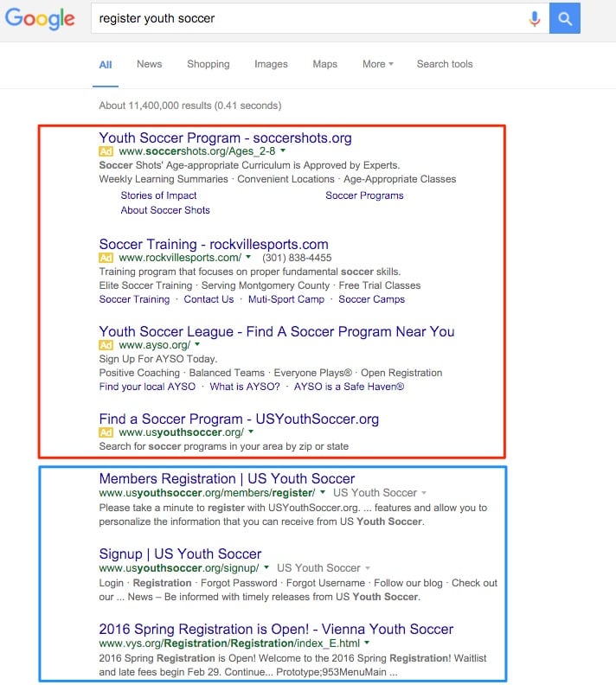Image resolution: width=616 pixels, height=685 pixels.
Task: Open About Soccer Shots sitelink
Action: coord(165,210)
